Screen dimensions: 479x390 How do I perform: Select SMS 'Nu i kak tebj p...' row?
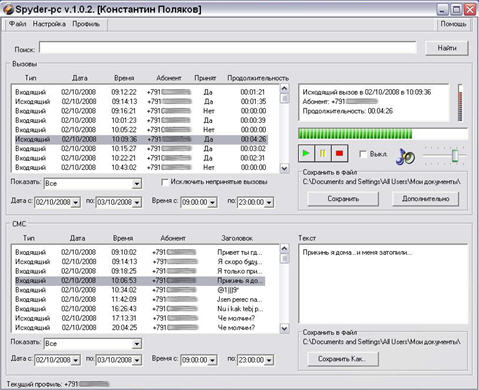pyautogui.click(x=139, y=309)
